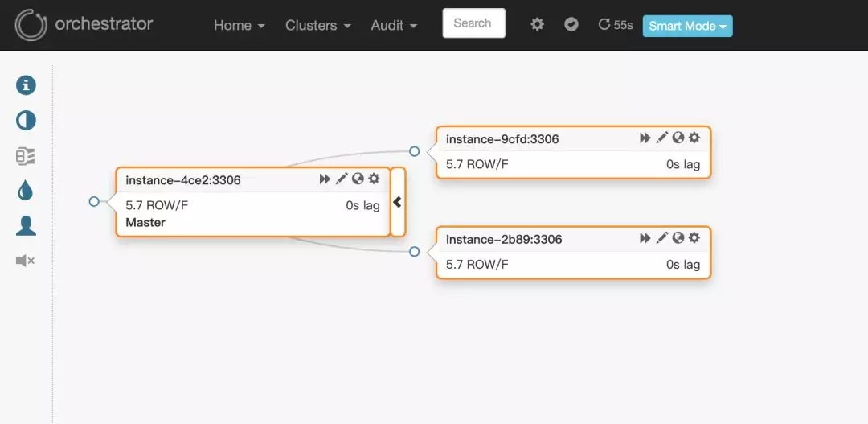Click the user icon in sidebar
This screenshot has height=424, width=868.
[x=26, y=226]
